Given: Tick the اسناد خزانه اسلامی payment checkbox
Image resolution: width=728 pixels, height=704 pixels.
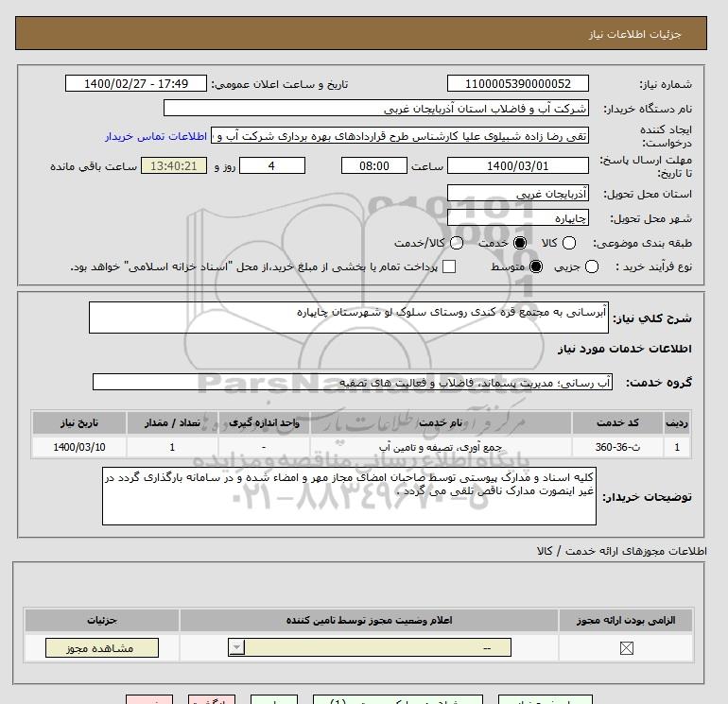Looking at the screenshot, I should pyautogui.click(x=449, y=266).
